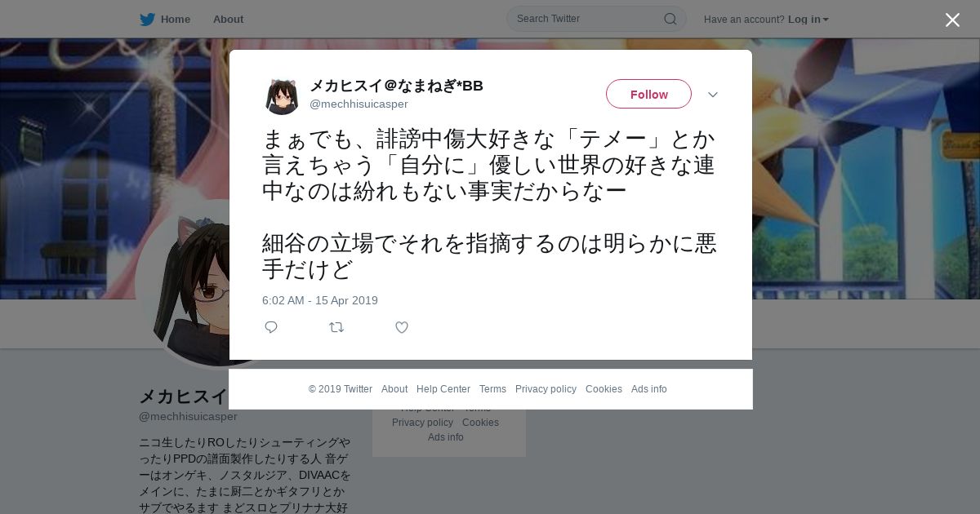Like the tweet with the heart icon

pos(402,327)
